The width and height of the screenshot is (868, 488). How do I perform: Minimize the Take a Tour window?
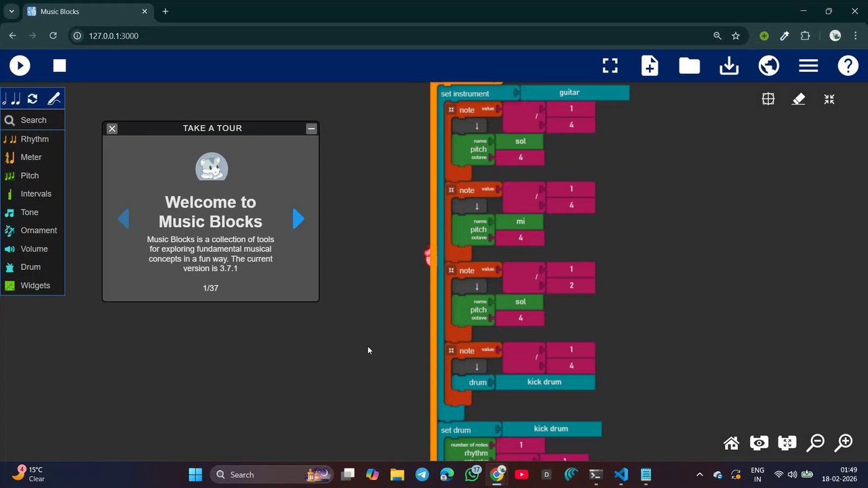311,129
